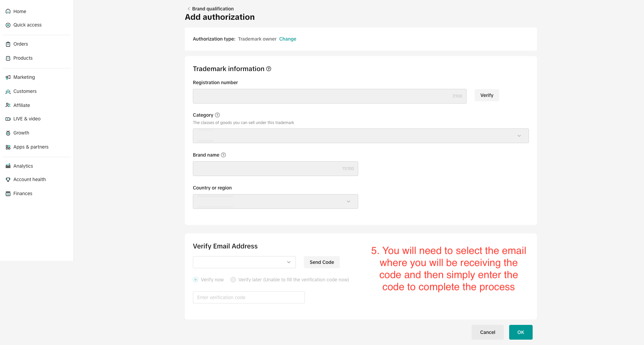This screenshot has width=644, height=345.
Task: Select the Verify now radio button
Action: coord(196,280)
